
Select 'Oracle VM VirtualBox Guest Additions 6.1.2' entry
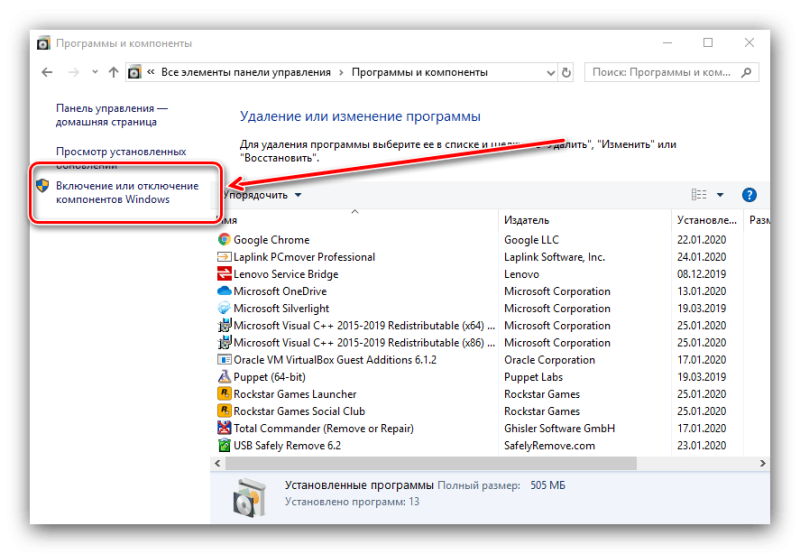[335, 360]
